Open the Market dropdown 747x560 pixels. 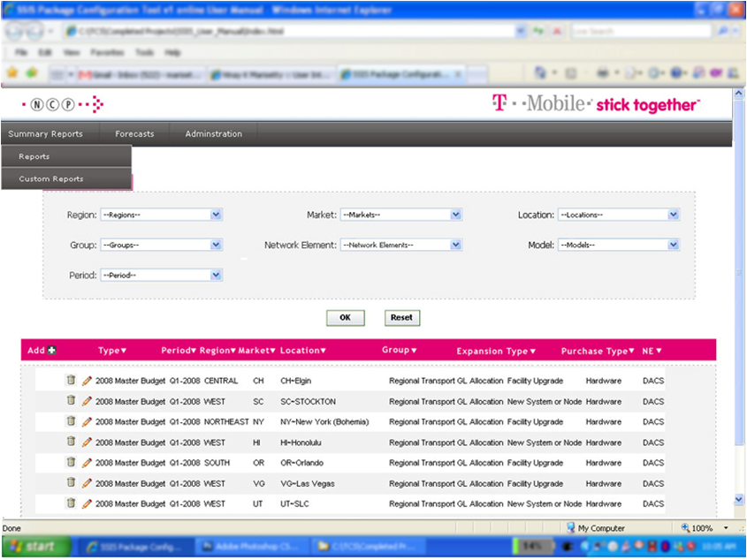[401, 215]
